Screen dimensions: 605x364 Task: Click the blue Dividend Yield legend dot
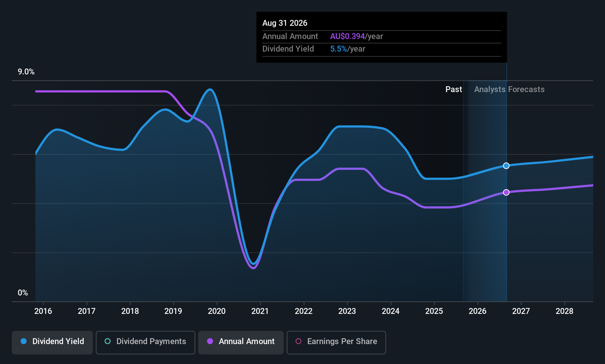[24, 341]
